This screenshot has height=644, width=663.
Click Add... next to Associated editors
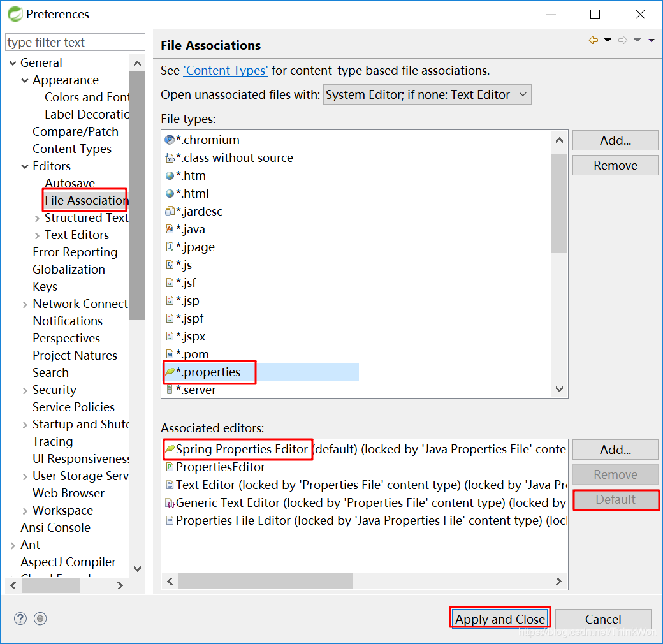click(x=615, y=450)
